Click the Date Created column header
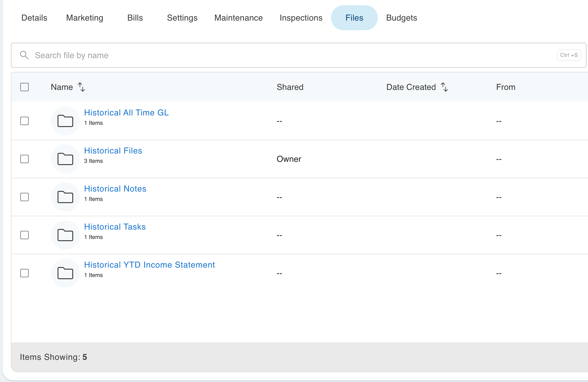The width and height of the screenshot is (588, 382). point(411,87)
